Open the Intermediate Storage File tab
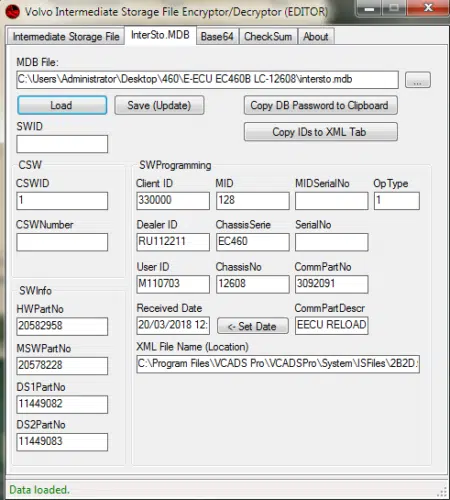This screenshot has width=450, height=500. [66, 36]
